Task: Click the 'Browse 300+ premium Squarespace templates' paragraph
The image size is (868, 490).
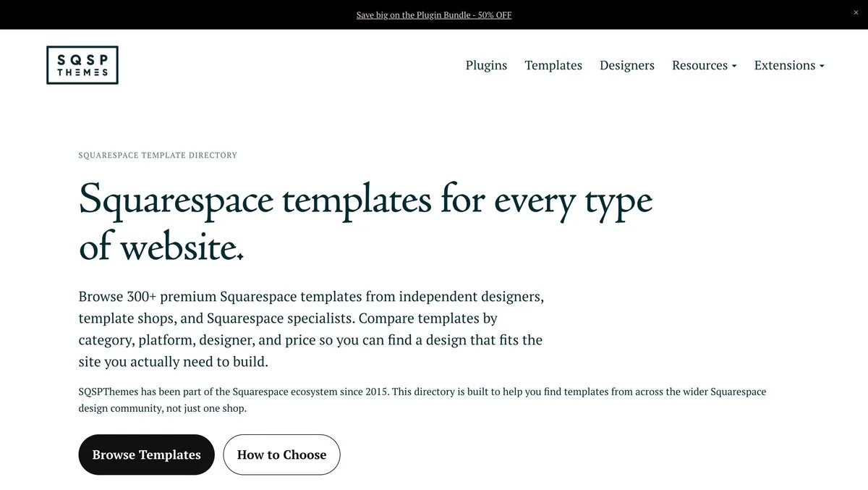Action: (x=311, y=329)
